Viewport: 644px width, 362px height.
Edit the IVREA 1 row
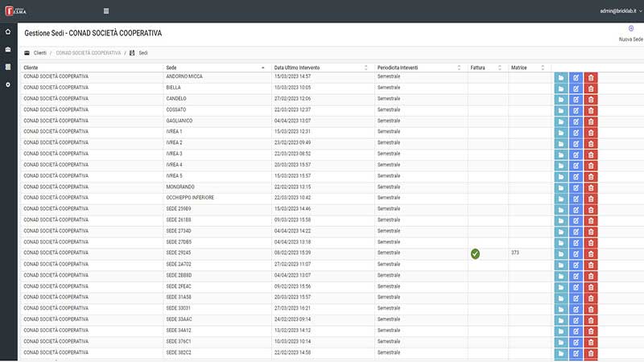(576, 133)
